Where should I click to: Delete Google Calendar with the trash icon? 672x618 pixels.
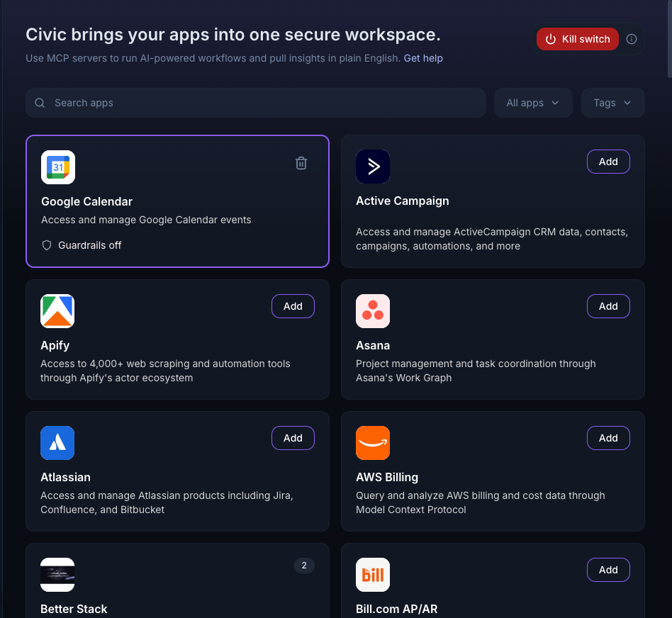(x=301, y=163)
